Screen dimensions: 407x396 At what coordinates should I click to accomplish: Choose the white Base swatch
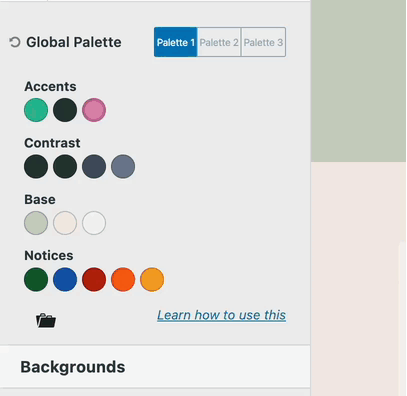[x=94, y=223]
